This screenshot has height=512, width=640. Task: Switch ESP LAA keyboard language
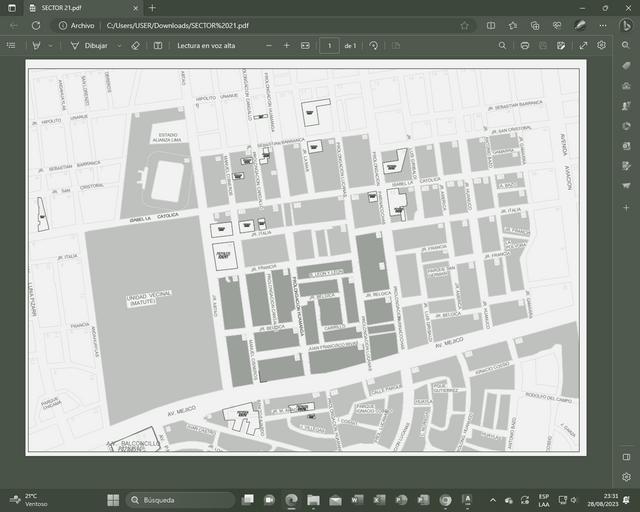pyautogui.click(x=544, y=500)
